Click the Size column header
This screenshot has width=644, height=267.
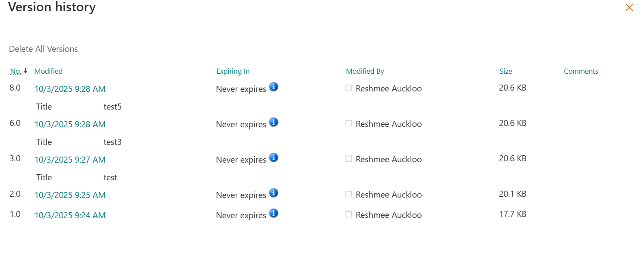(x=505, y=71)
